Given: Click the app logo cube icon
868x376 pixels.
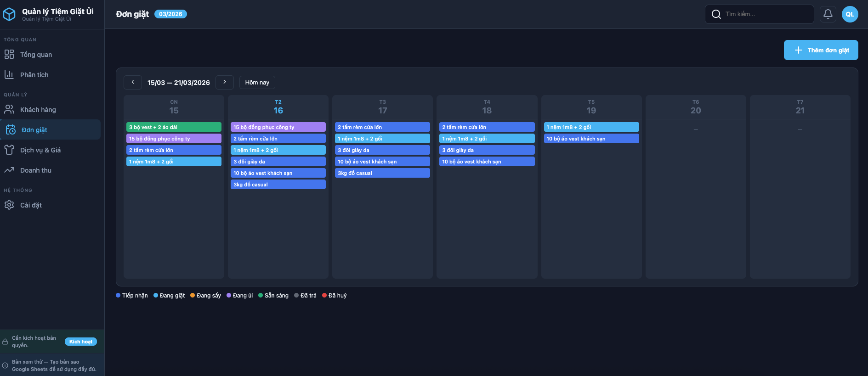Looking at the screenshot, I should [x=9, y=15].
